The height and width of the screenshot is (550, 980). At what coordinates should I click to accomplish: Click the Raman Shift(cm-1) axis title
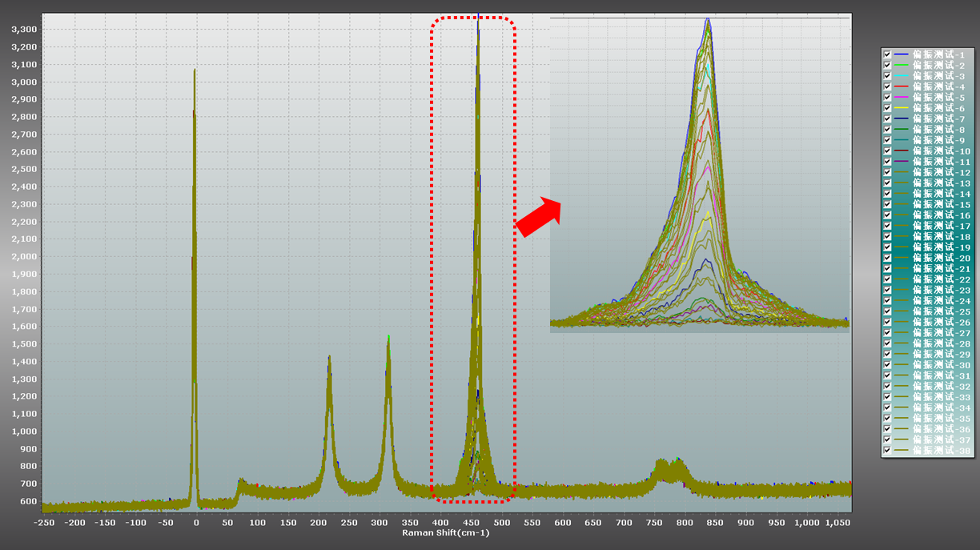445,532
